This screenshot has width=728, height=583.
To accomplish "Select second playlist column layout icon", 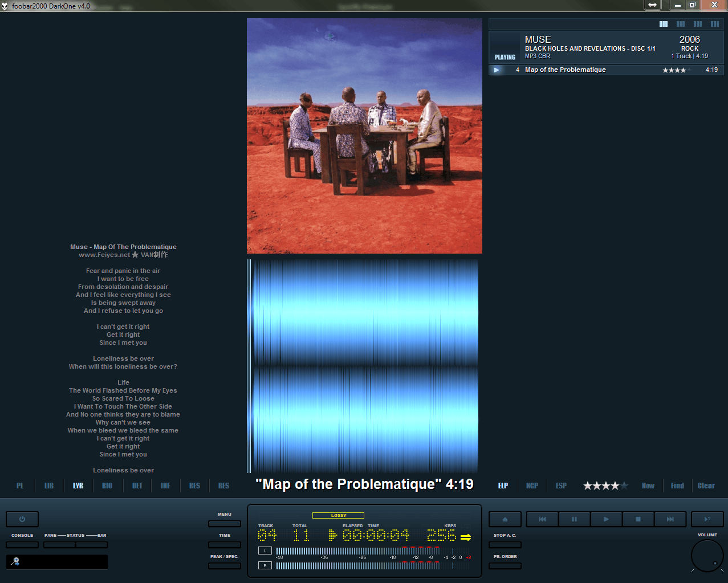I will pyautogui.click(x=681, y=24).
